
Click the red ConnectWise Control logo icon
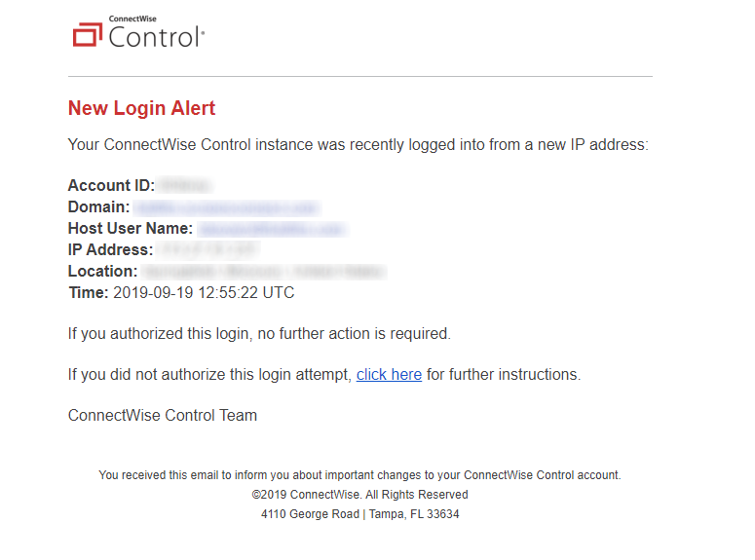(87, 35)
